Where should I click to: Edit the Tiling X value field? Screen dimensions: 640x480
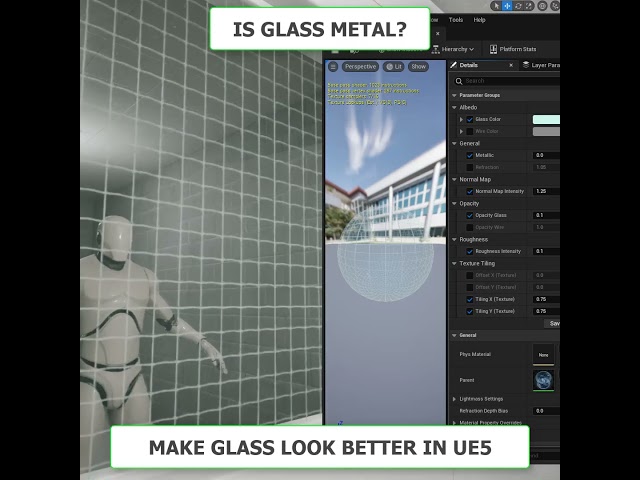(x=546, y=300)
